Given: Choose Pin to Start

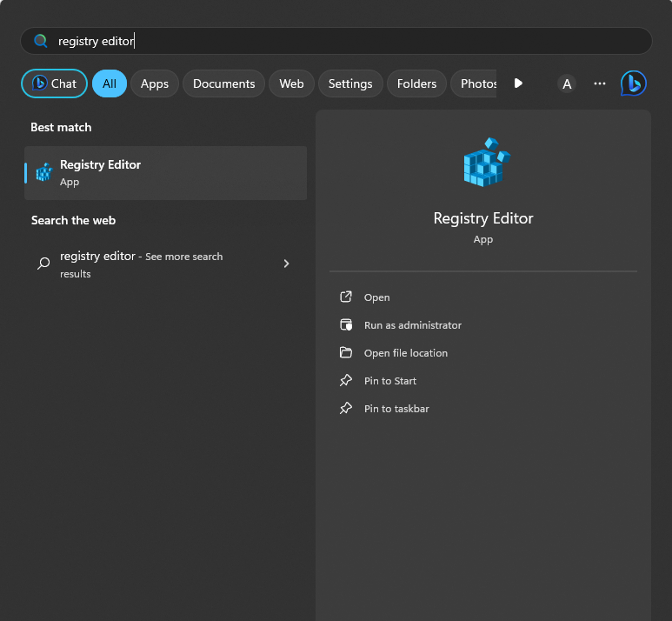Looking at the screenshot, I should point(389,381).
